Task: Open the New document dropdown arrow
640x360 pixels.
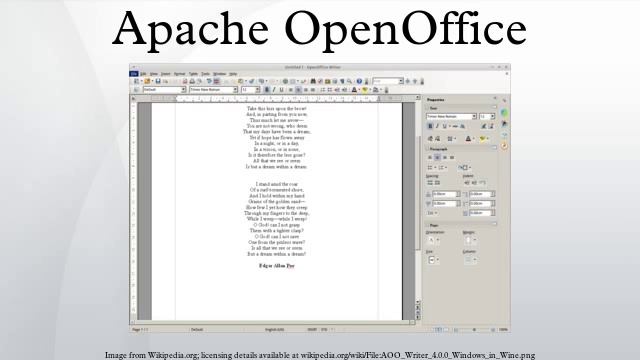Action: (x=142, y=81)
